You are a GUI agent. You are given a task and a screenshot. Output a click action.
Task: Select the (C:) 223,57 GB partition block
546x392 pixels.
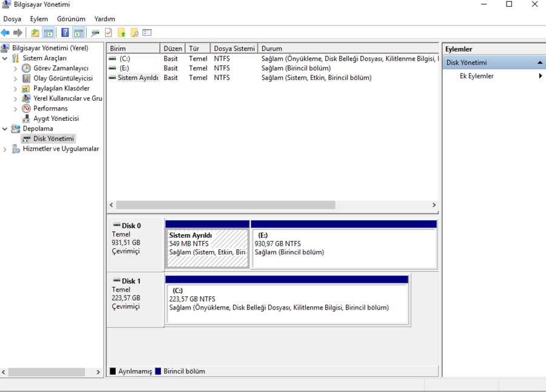287,300
